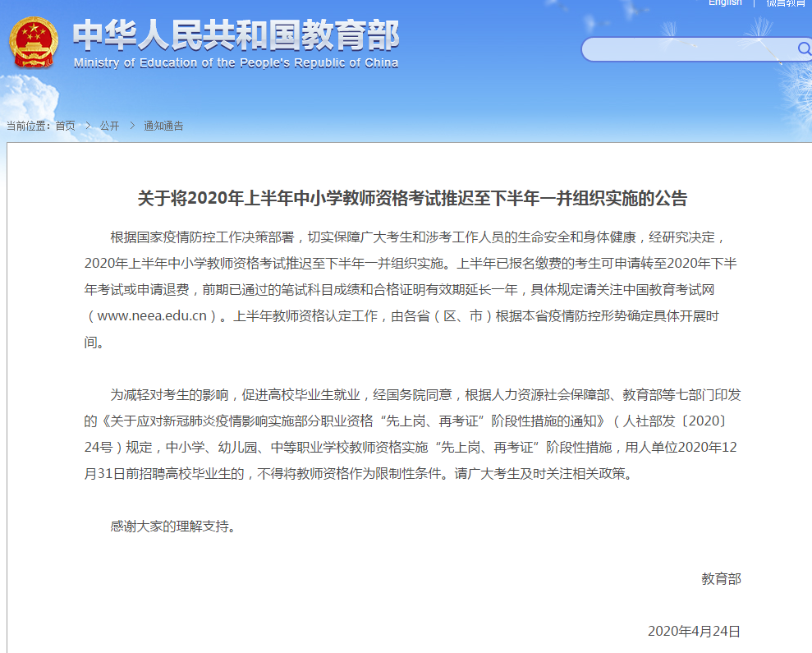This screenshot has height=653, width=812.
Task: Click the Ministry of Education English subtitle
Action: pos(236,63)
